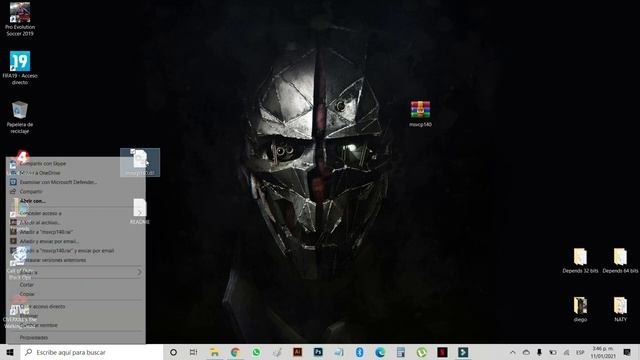Viewport: 640px width, 360px height.
Task: Select the Depends 32 bits folder
Action: click(580, 261)
